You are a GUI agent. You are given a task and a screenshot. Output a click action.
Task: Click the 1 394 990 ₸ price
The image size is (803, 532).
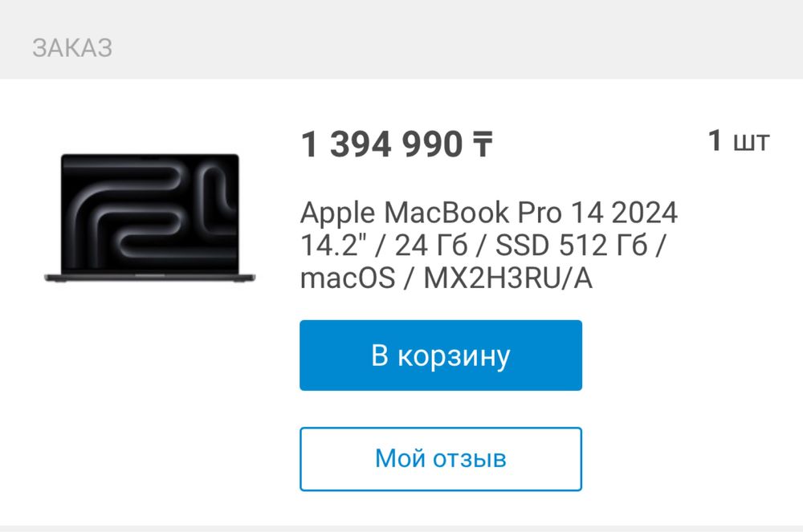pyautogui.click(x=397, y=144)
